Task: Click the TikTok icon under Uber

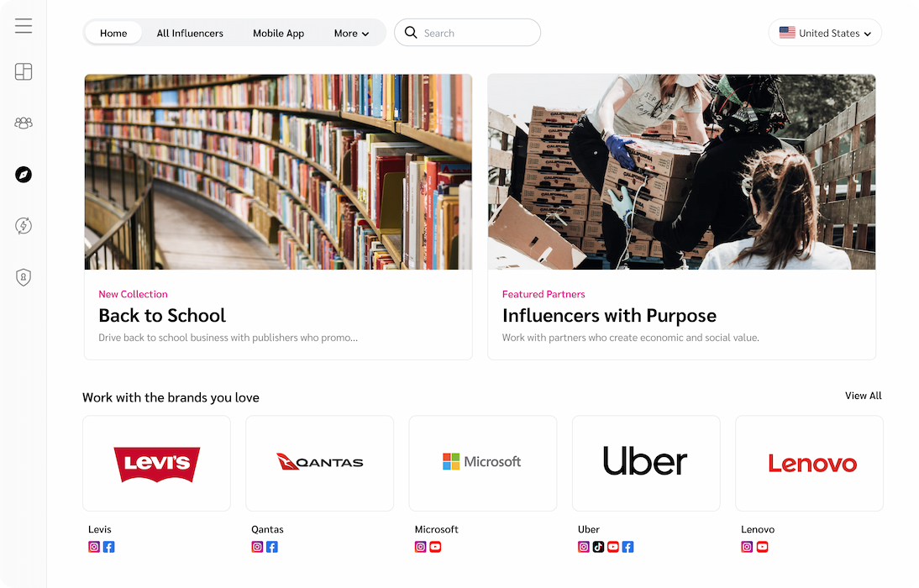Action: [598, 547]
